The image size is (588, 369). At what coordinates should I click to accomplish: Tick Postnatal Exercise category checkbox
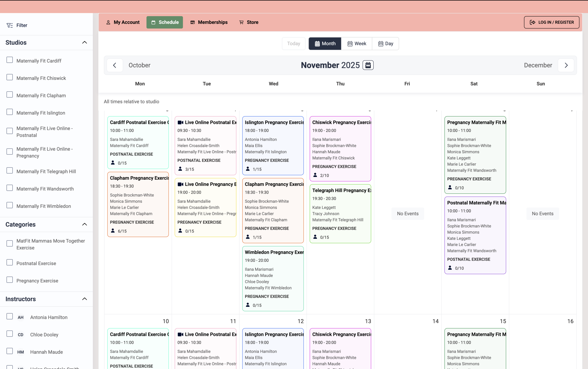pyautogui.click(x=9, y=263)
